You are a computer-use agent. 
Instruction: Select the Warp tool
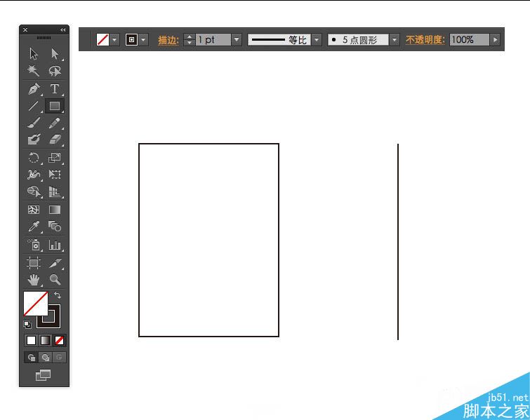click(34, 175)
